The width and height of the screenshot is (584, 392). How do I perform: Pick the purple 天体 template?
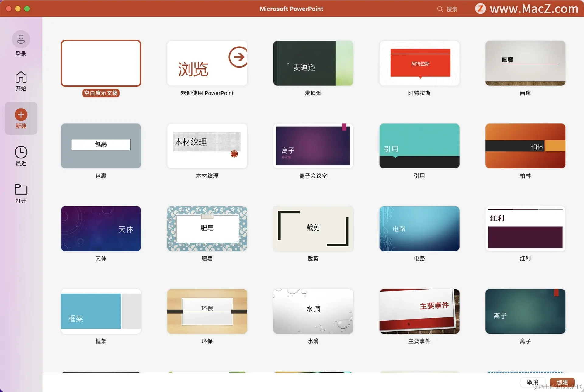point(101,229)
